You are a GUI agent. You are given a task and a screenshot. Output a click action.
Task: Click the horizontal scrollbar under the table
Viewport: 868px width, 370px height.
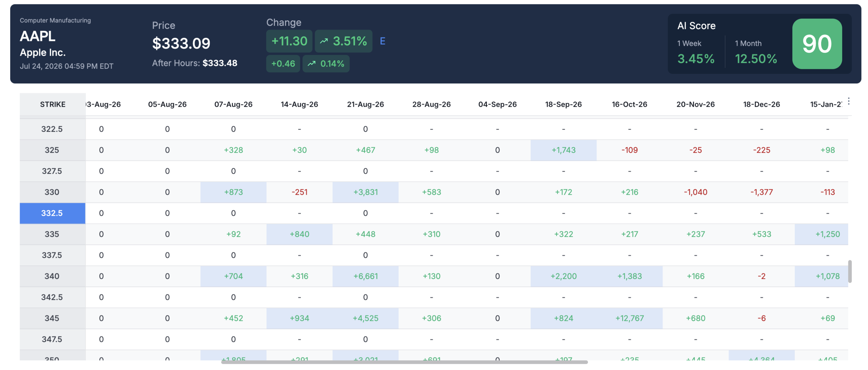coord(404,362)
